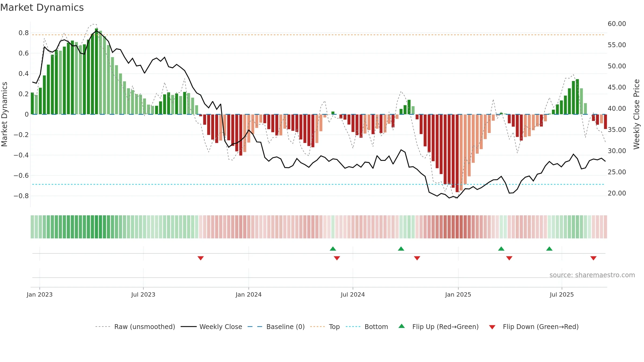
Task: Click the 60.00 right axis price label
Action: click(x=617, y=24)
